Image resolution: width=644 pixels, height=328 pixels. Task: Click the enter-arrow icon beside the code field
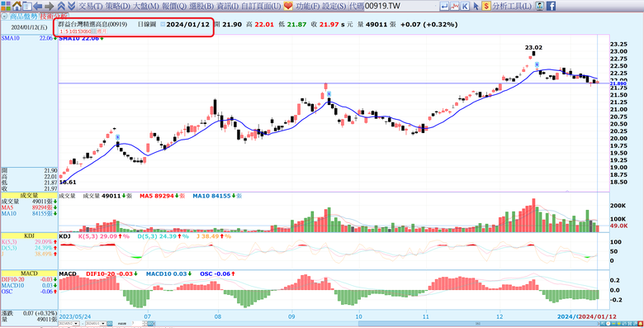pyautogui.click(x=444, y=6)
